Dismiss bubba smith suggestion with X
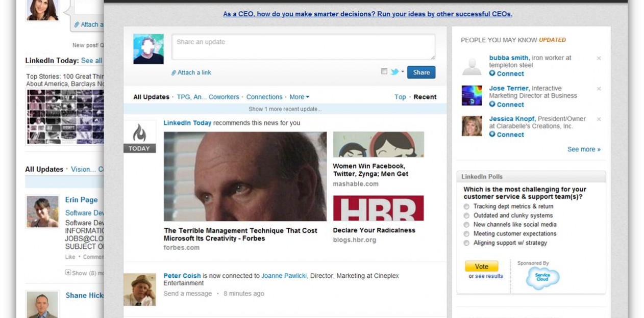This screenshot has height=318, width=644. pos(599,59)
